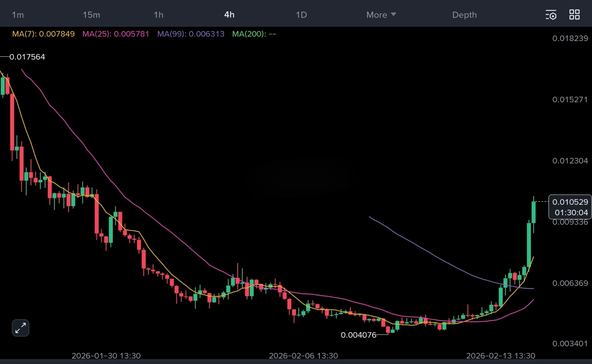Image resolution: width=592 pixels, height=364 pixels.
Task: Open the chart indicator settings icon
Action: point(551,15)
